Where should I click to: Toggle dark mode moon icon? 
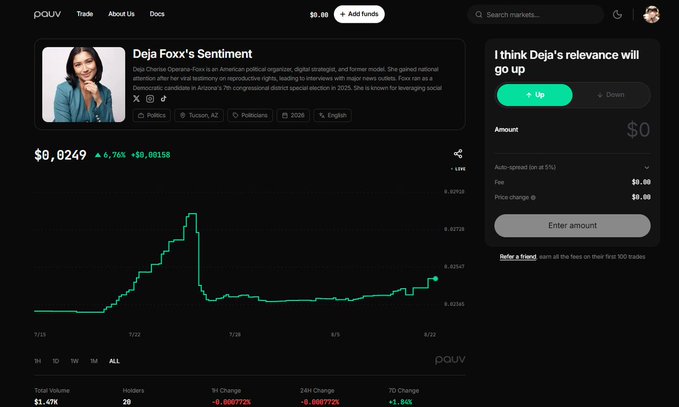617,15
